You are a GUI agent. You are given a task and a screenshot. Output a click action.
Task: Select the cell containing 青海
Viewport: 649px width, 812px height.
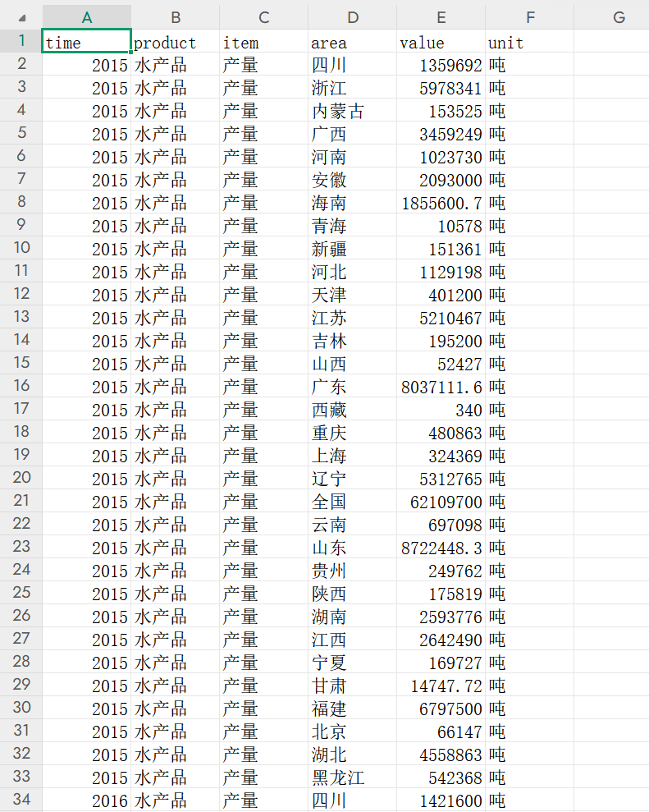point(353,225)
